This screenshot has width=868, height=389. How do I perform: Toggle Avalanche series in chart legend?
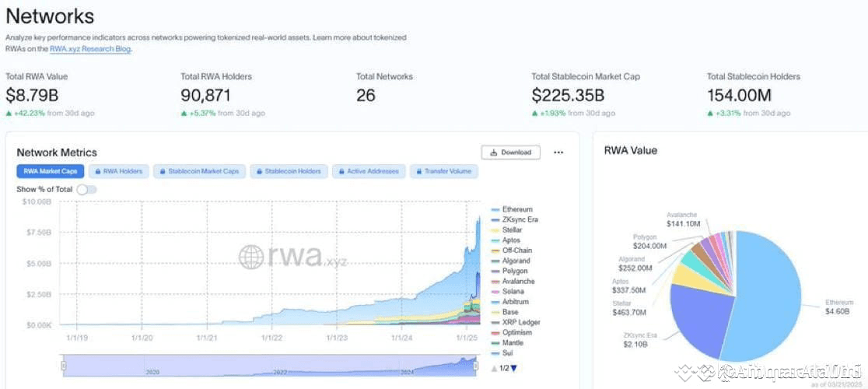click(512, 281)
